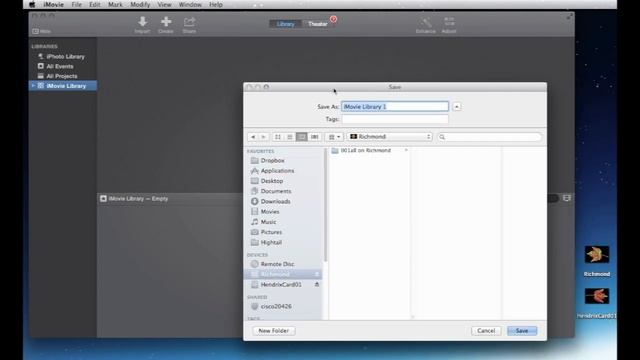
Task: Choose Hightail in Favorites
Action: pyautogui.click(x=271, y=242)
